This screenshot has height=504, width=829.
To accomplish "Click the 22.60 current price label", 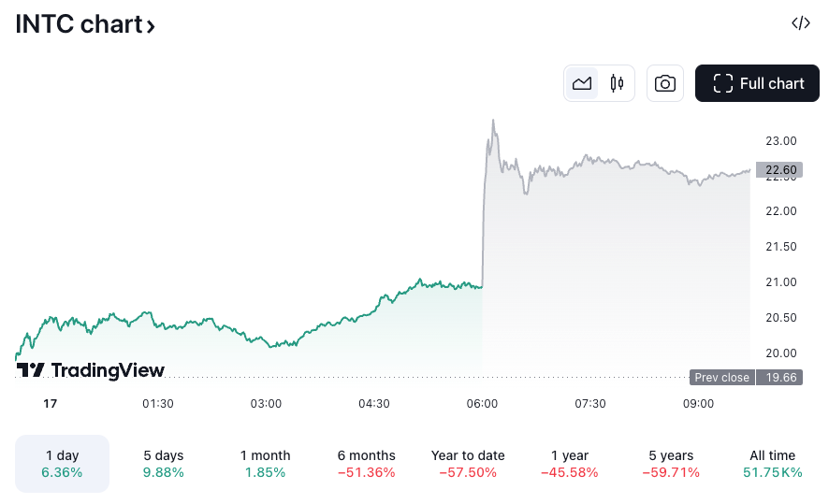I will 779,169.
